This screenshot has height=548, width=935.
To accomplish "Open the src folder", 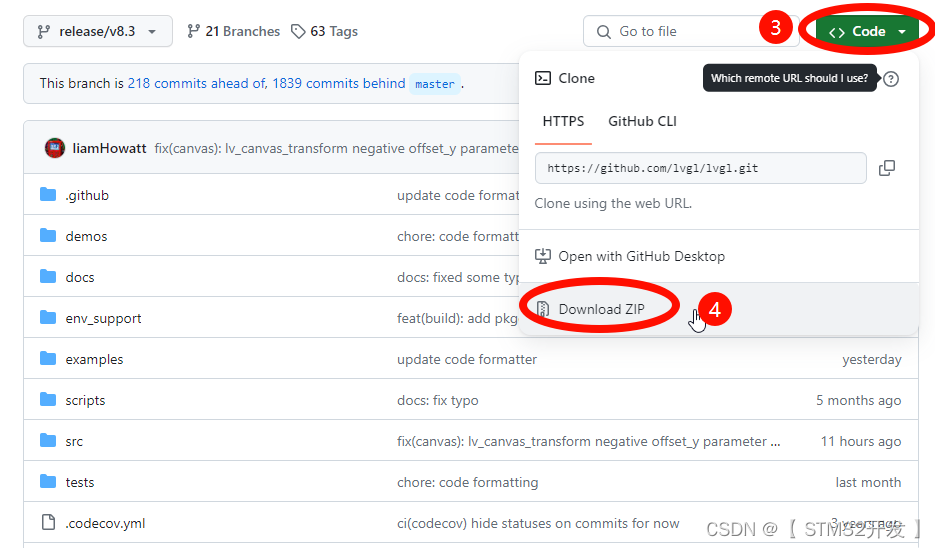I will (x=74, y=442).
